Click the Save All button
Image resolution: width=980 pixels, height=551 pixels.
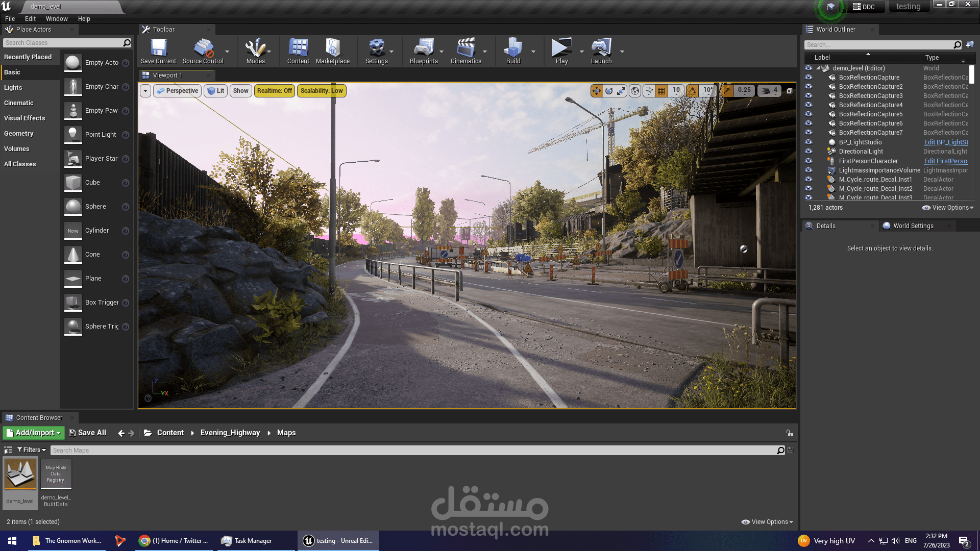[87, 433]
